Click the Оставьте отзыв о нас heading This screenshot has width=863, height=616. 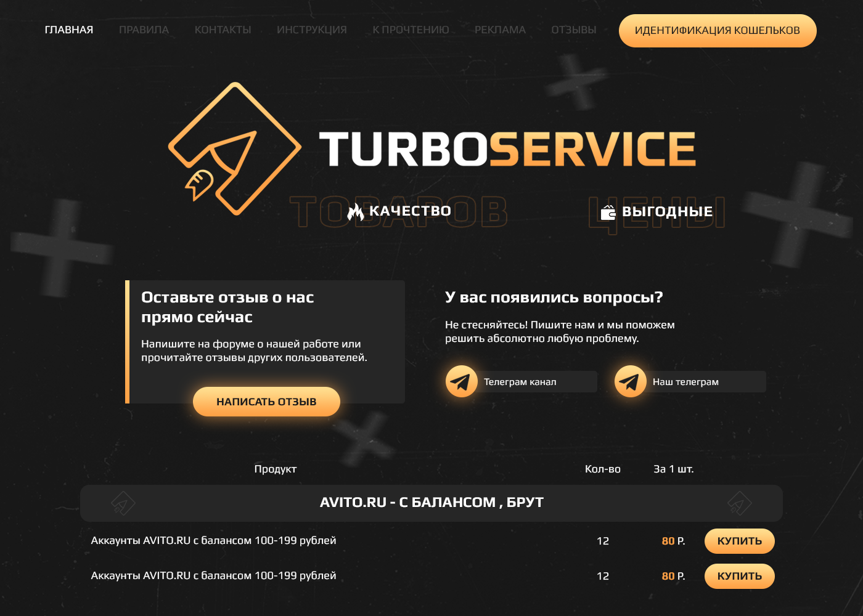[227, 307]
